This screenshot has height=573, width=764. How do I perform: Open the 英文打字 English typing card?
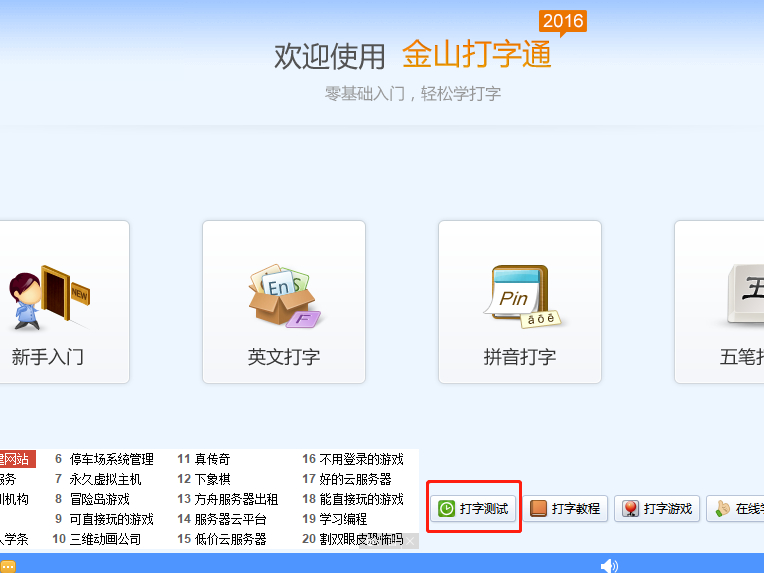284,302
